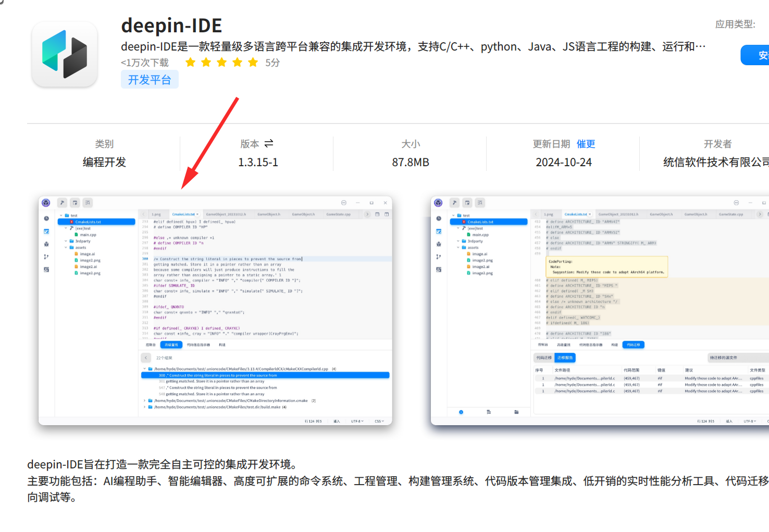Viewport: 769px width, 532px height.
Task: Click the "5分" rating score
Action: coord(272,63)
